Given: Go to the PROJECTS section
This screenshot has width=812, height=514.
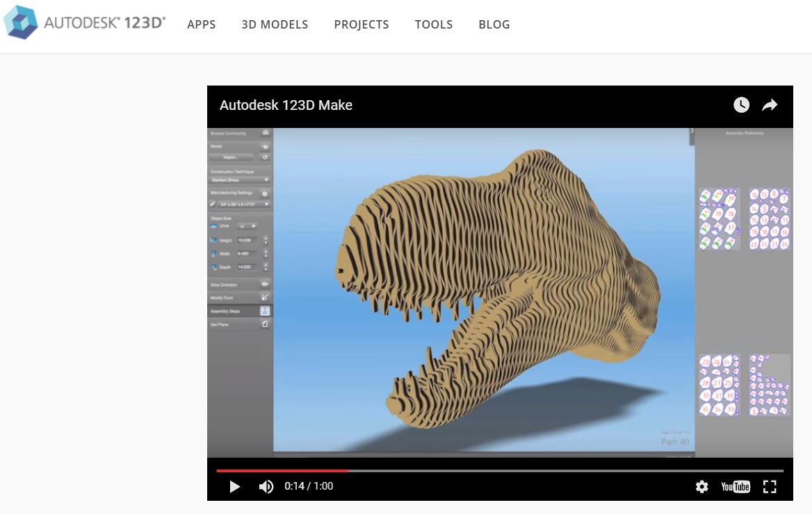Looking at the screenshot, I should click(x=362, y=24).
